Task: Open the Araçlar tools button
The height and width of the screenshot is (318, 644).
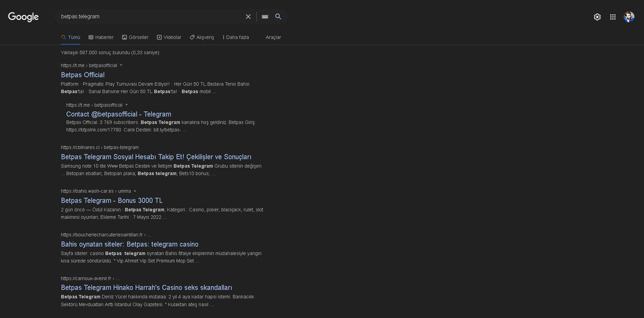Action: (x=273, y=37)
